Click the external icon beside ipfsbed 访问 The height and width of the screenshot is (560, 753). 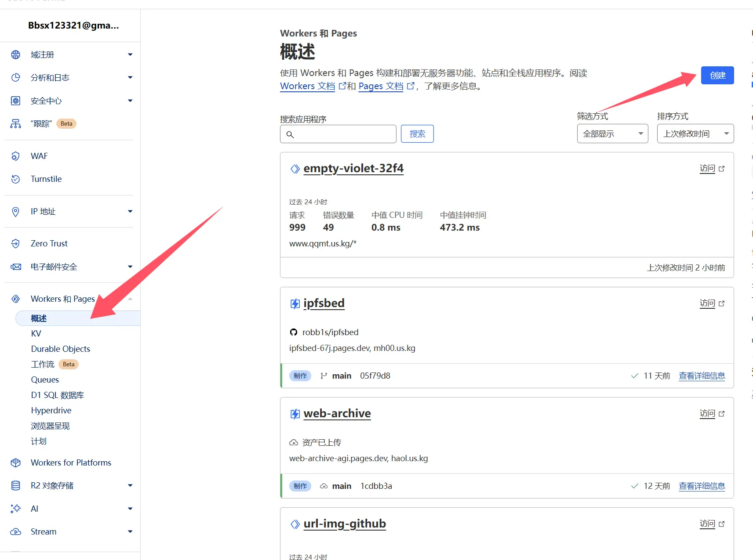721,303
